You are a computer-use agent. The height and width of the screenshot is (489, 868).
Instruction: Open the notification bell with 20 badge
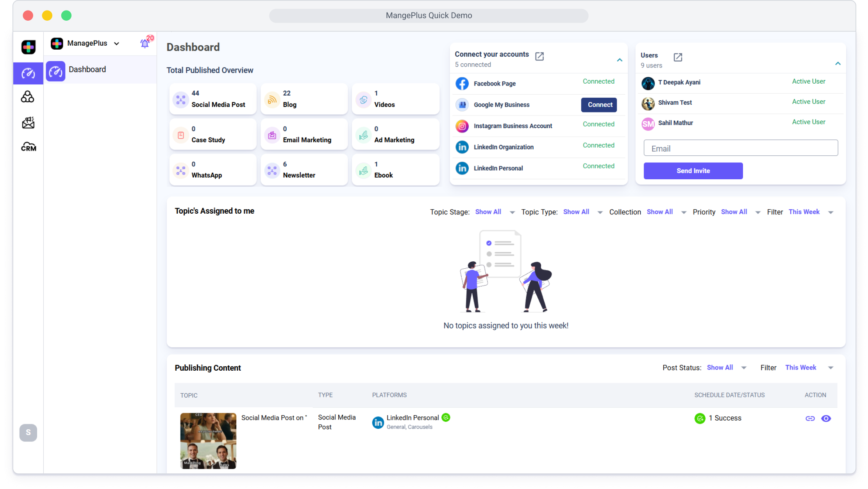coord(145,43)
